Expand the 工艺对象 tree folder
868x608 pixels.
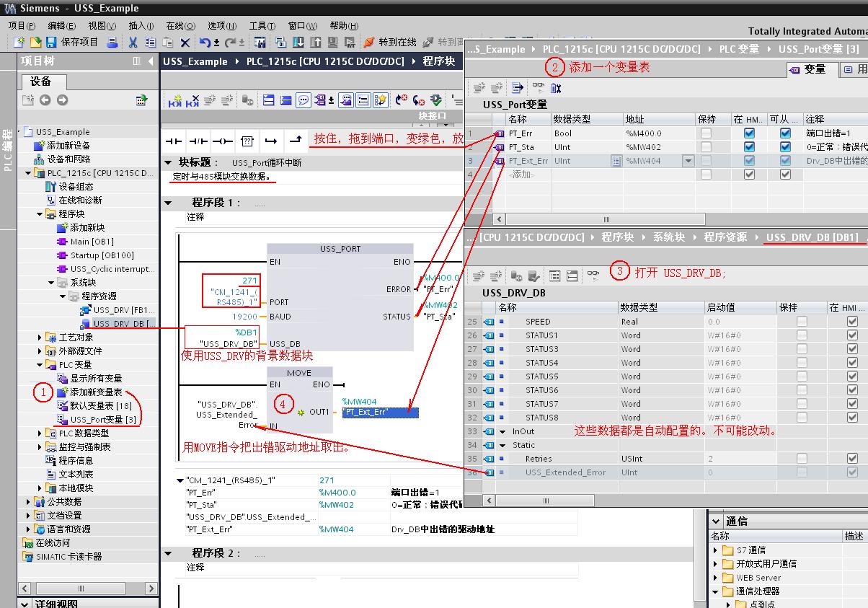pos(40,337)
